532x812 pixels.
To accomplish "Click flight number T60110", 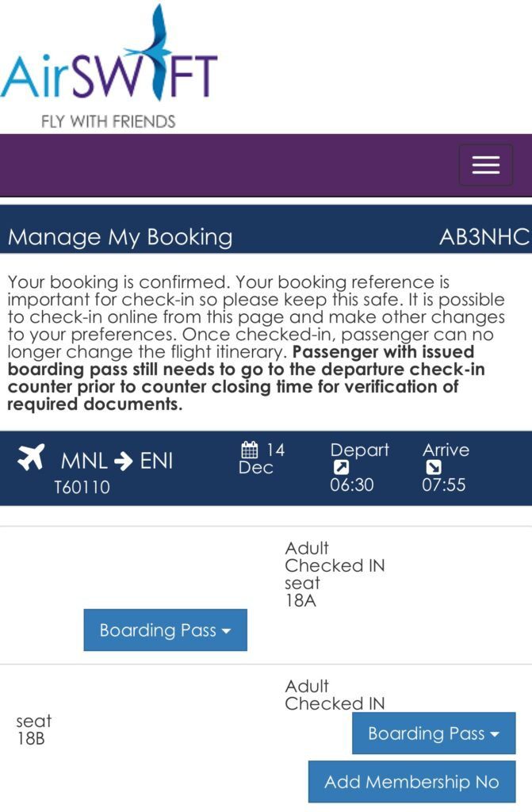I will [82, 487].
